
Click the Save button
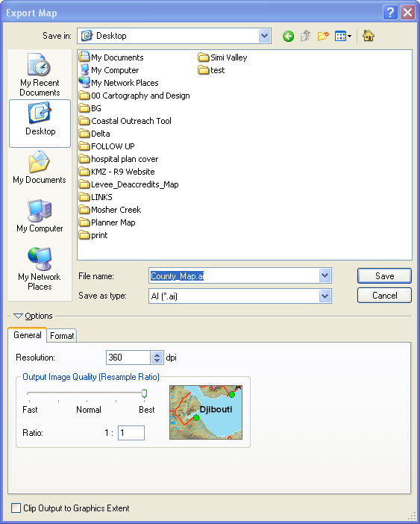click(384, 276)
